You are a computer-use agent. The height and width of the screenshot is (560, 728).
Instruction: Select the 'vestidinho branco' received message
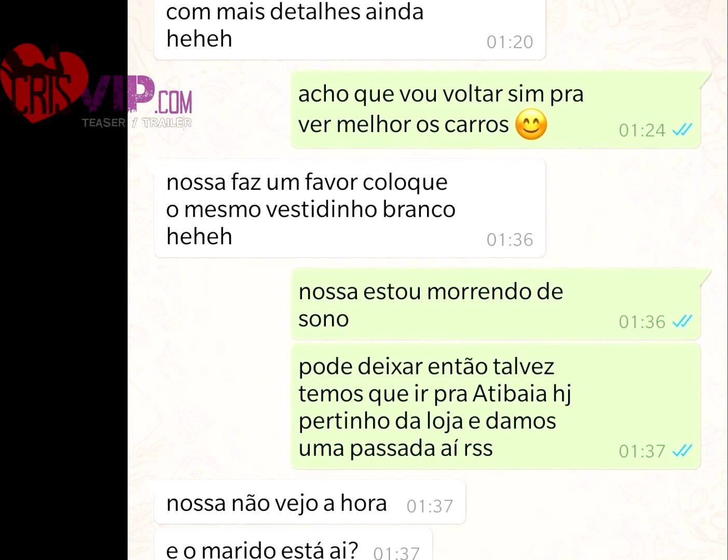tap(350, 208)
